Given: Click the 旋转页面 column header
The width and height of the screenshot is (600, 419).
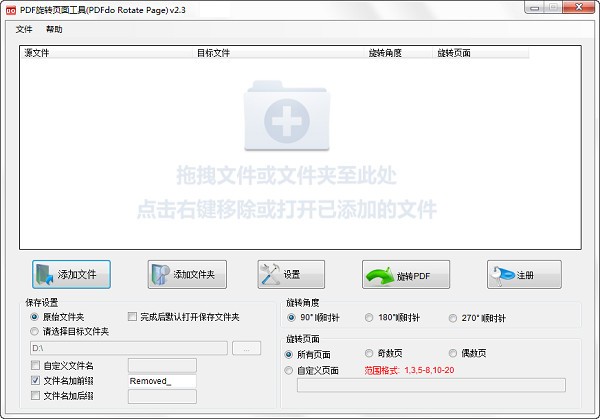Looking at the screenshot, I should 481,53.
